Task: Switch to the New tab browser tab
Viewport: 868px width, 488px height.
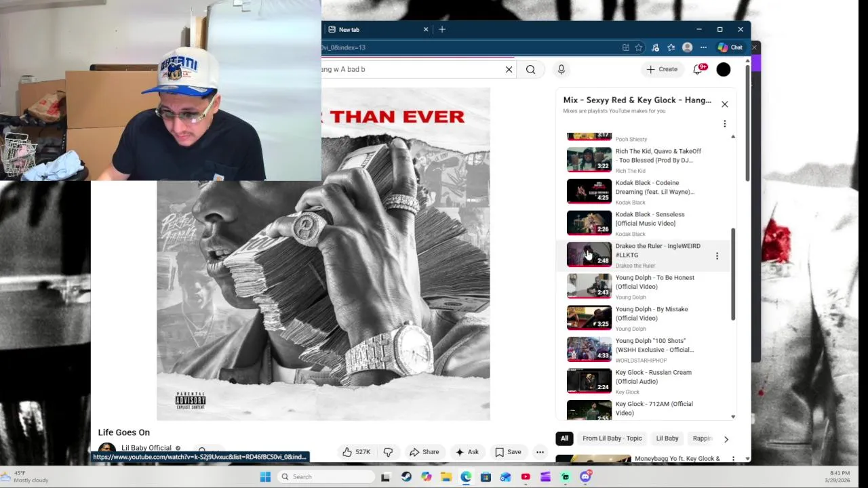Action: (378, 29)
